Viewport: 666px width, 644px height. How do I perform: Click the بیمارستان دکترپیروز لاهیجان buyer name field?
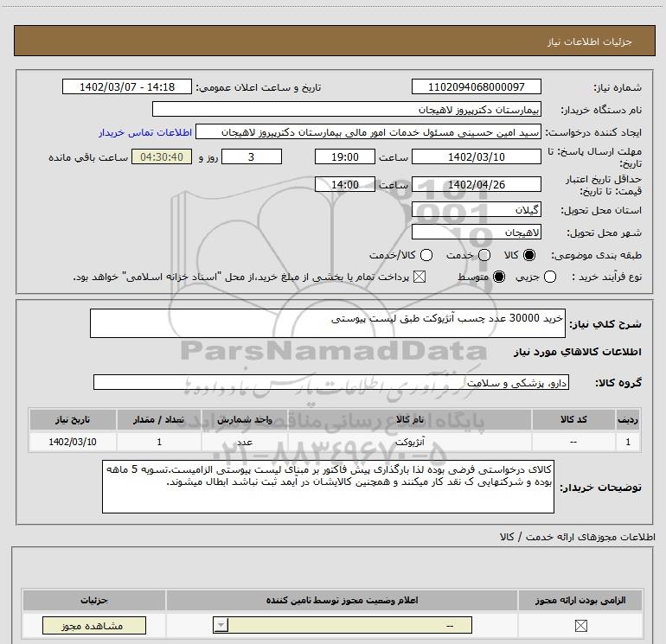[347, 109]
